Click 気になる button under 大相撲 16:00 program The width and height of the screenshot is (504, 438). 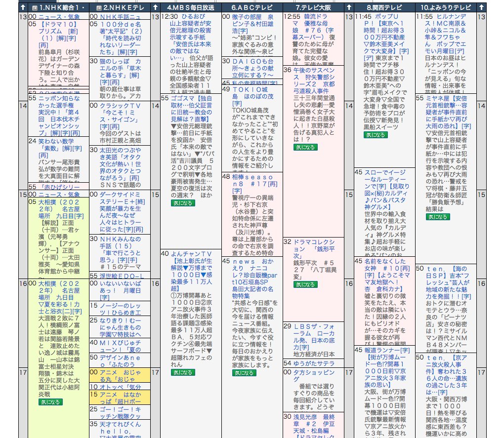(x=50, y=402)
